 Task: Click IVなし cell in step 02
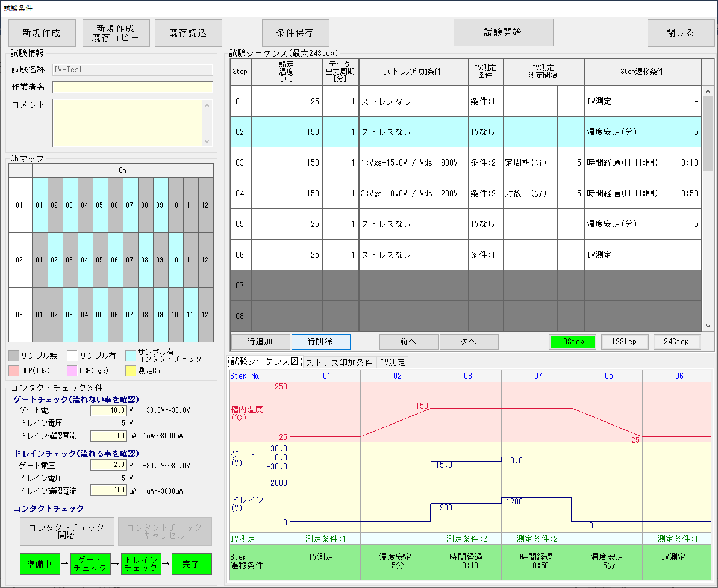coord(486,132)
